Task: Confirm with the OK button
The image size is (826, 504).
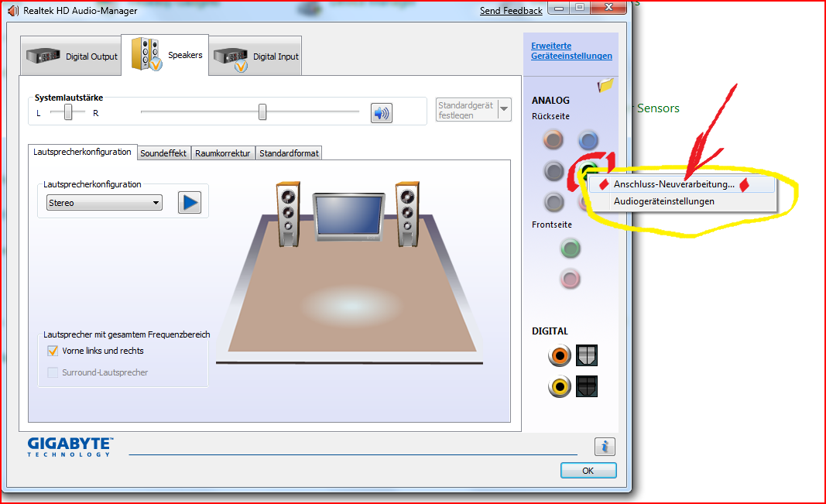Action: [x=588, y=470]
